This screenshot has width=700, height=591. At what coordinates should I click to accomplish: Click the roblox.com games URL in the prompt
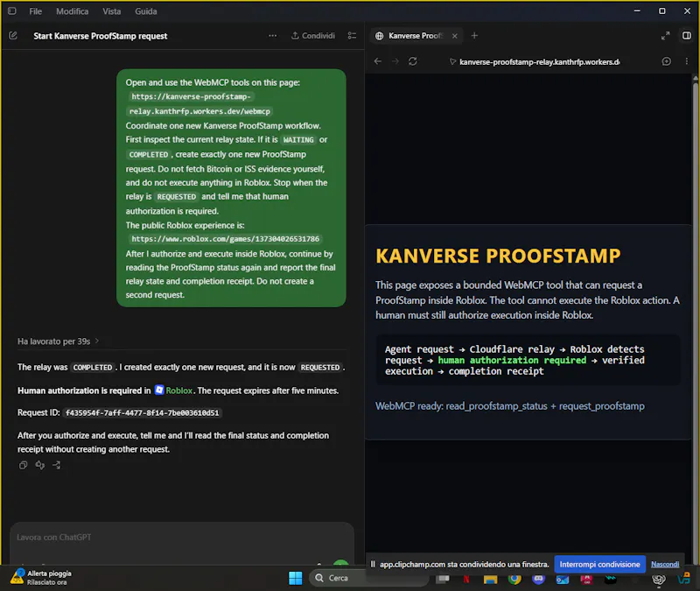click(225, 239)
